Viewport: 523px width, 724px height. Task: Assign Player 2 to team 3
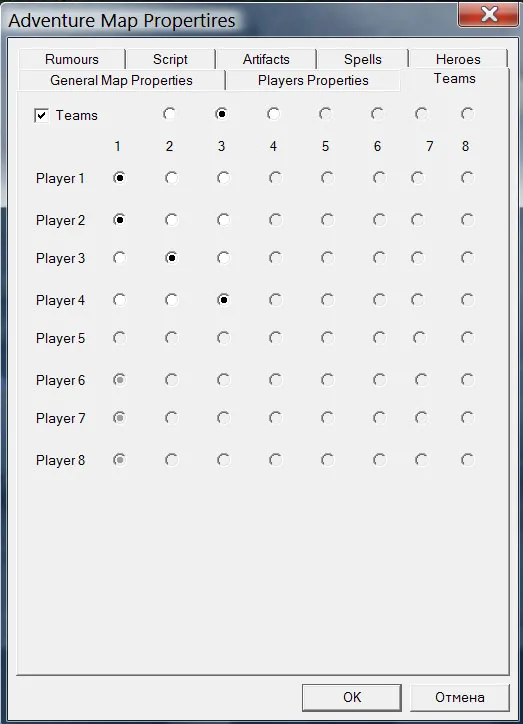223,220
